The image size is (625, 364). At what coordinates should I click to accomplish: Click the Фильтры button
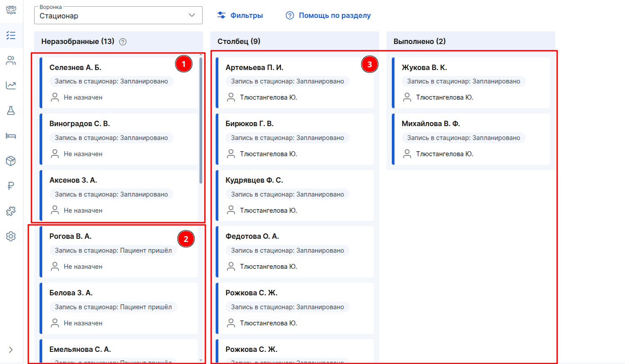[x=240, y=16]
